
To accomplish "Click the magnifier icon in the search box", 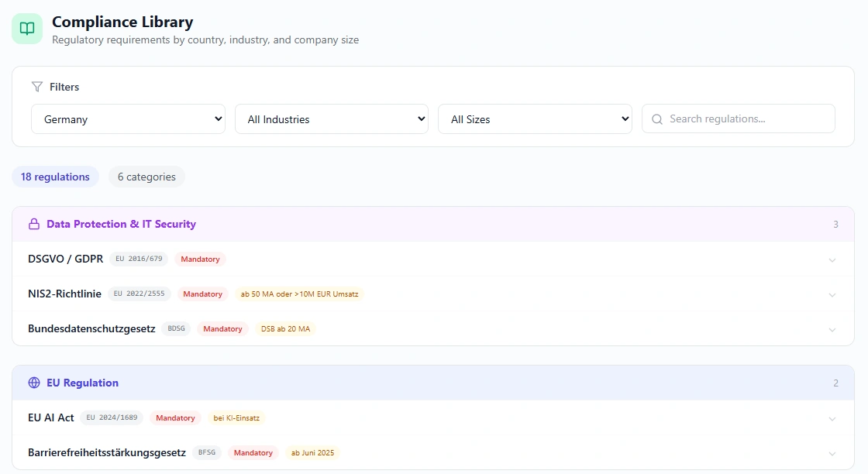I will click(656, 118).
